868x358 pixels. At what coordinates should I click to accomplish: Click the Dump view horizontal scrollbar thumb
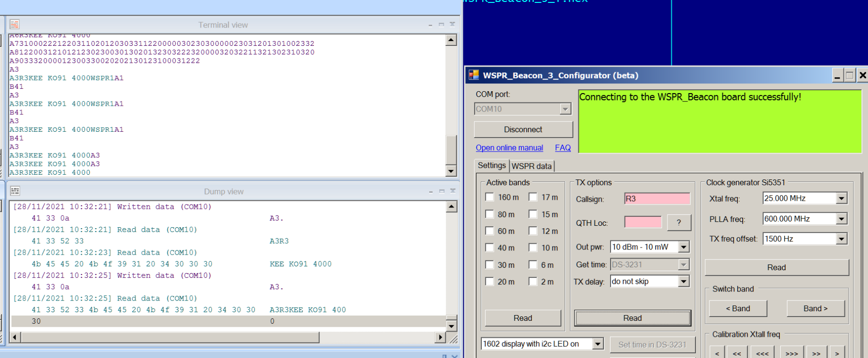pos(170,337)
